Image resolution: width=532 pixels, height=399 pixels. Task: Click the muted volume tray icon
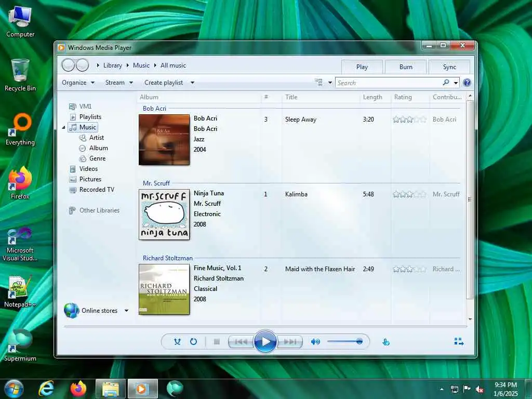coord(480,389)
